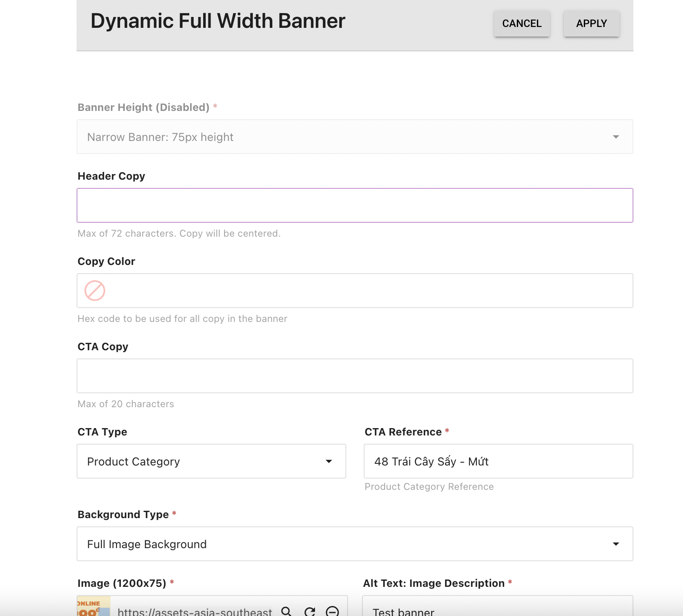Open the disabled Banner Height dropdown

coord(616,137)
